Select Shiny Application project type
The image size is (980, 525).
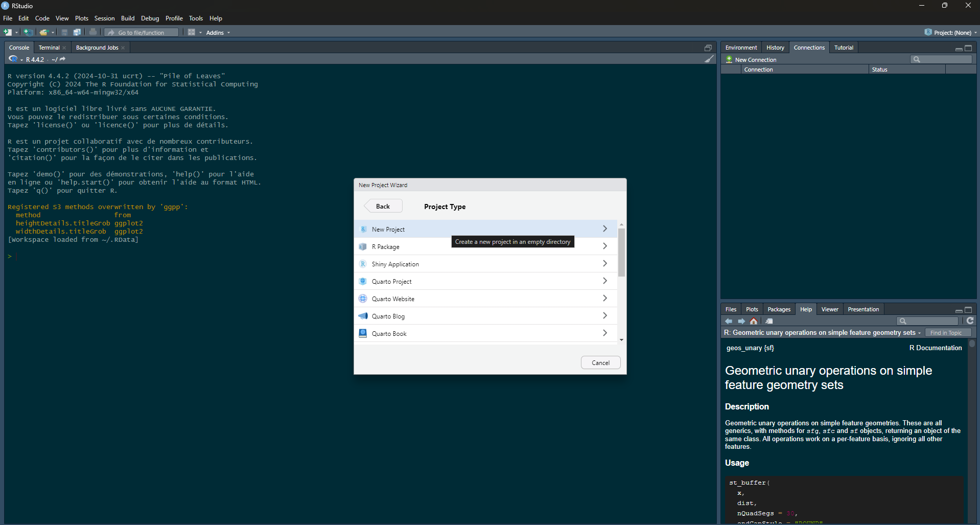(x=395, y=264)
